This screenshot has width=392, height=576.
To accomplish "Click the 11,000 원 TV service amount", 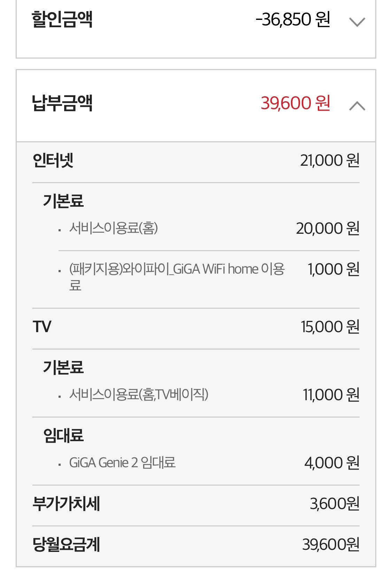I will coord(331,395).
